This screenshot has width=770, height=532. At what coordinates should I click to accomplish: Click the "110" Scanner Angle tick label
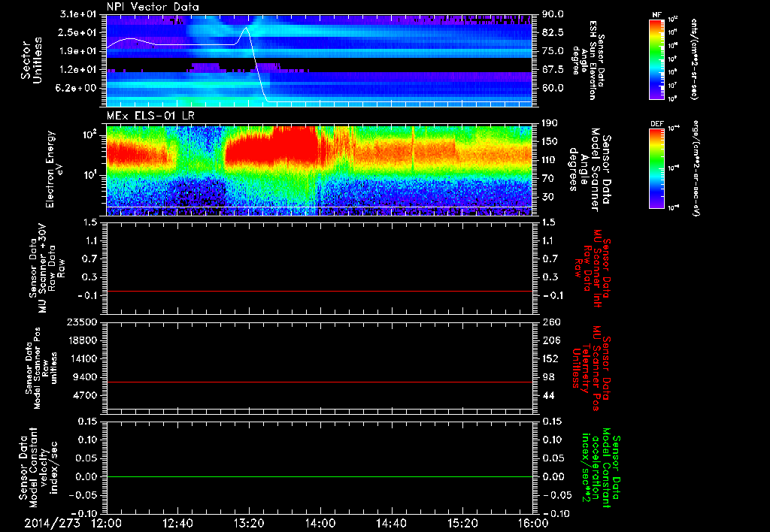click(x=550, y=160)
